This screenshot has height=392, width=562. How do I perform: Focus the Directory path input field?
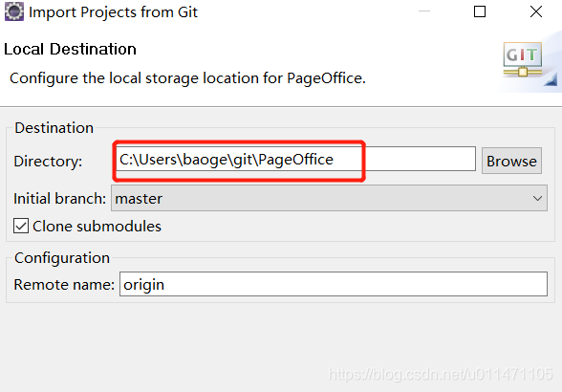[x=295, y=160]
